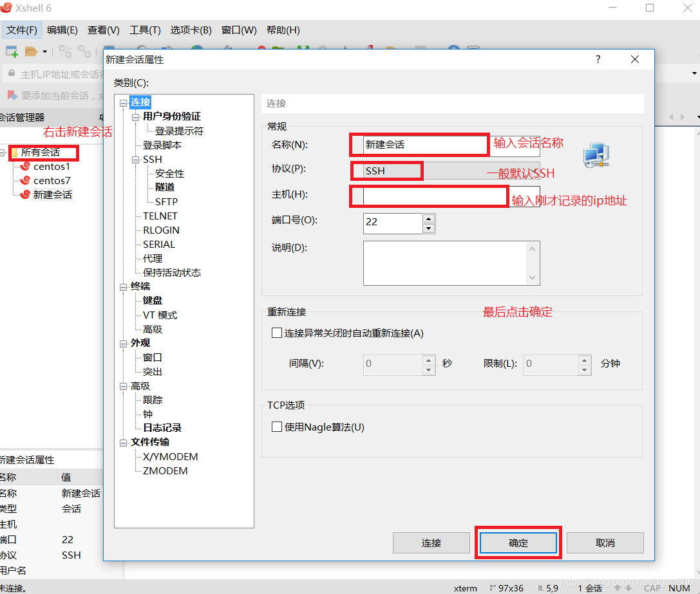The height and width of the screenshot is (594, 700).
Task: Increase the 间隔 interval value
Action: click(429, 360)
